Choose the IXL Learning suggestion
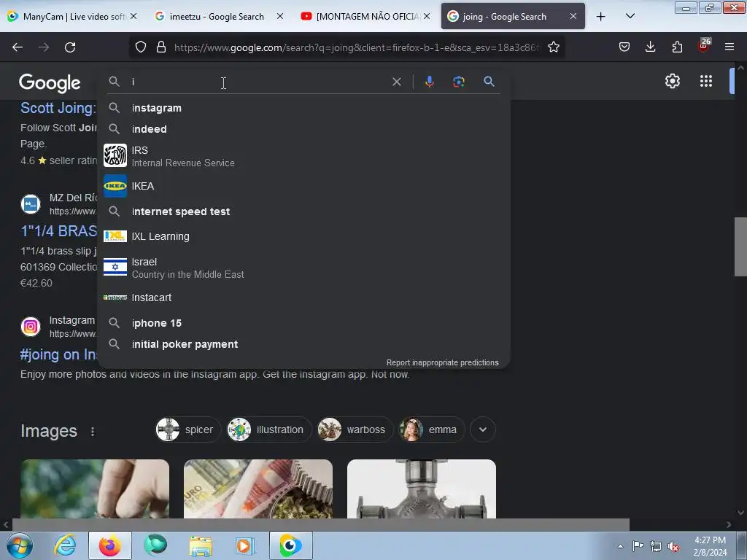 (304, 237)
